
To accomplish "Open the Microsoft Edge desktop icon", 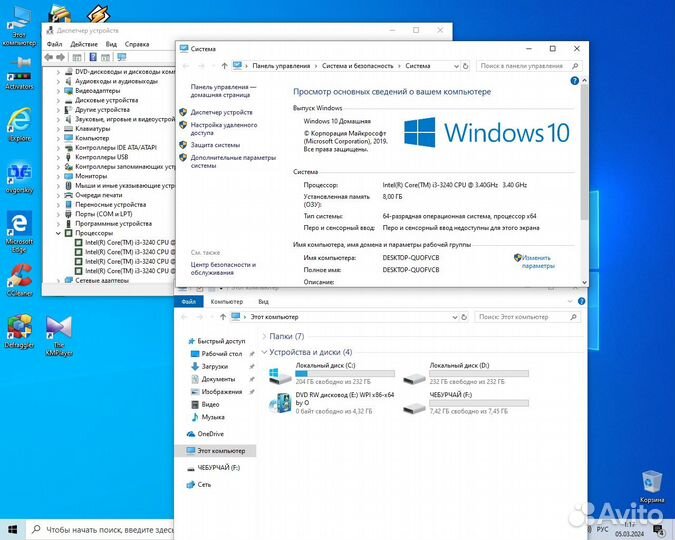I will click(x=19, y=231).
